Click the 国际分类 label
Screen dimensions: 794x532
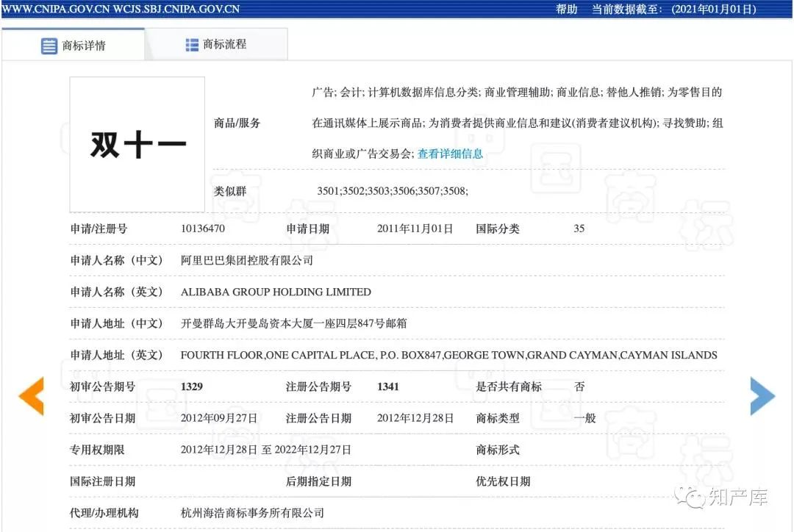point(498,229)
